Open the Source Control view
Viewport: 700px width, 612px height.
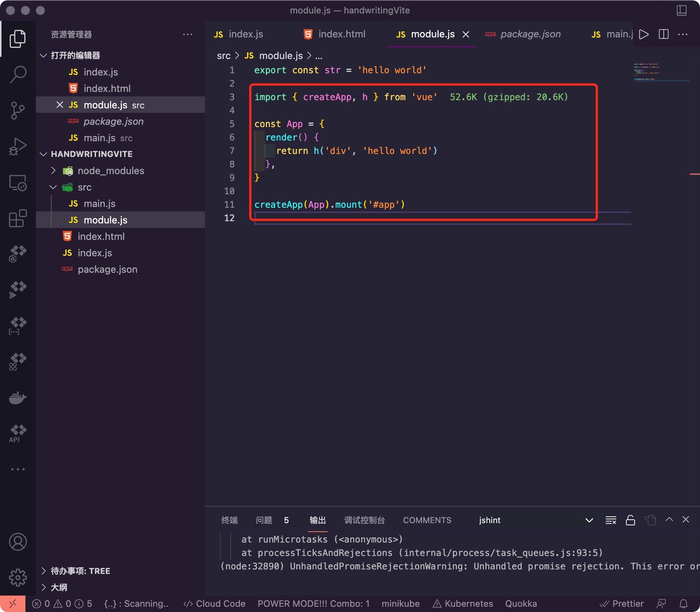coord(18,111)
